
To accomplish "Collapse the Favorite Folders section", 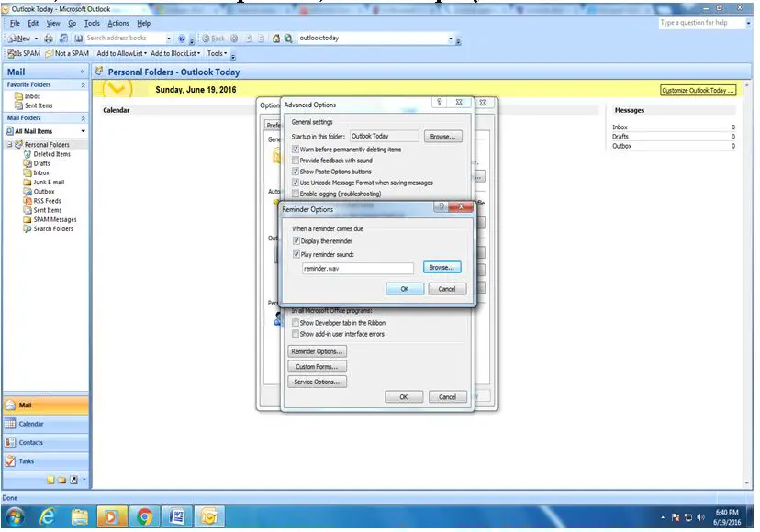I will click(x=83, y=84).
